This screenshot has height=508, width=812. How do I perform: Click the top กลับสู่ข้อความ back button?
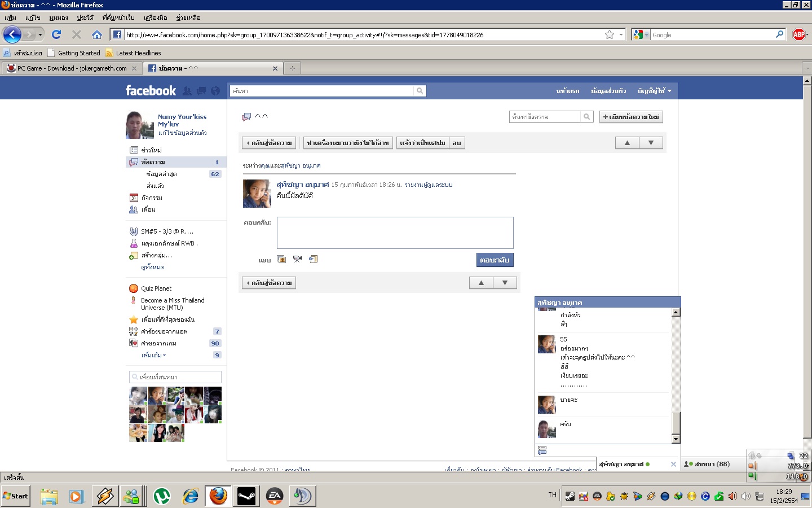pyautogui.click(x=268, y=143)
